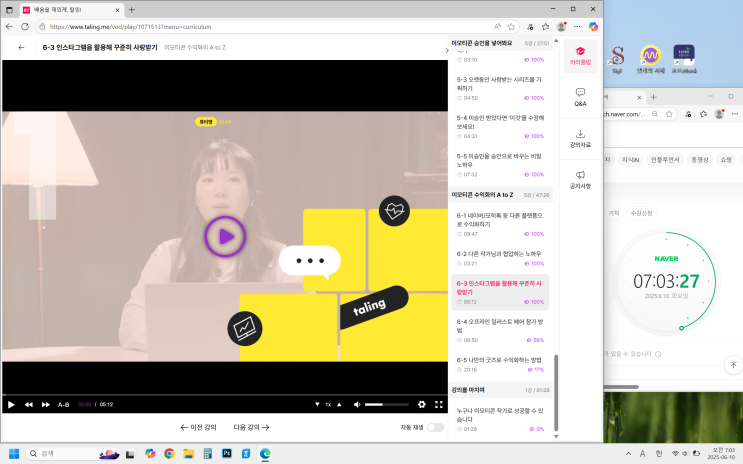Click the browser back arrow in taling window
The image size is (743, 464).
9,27
